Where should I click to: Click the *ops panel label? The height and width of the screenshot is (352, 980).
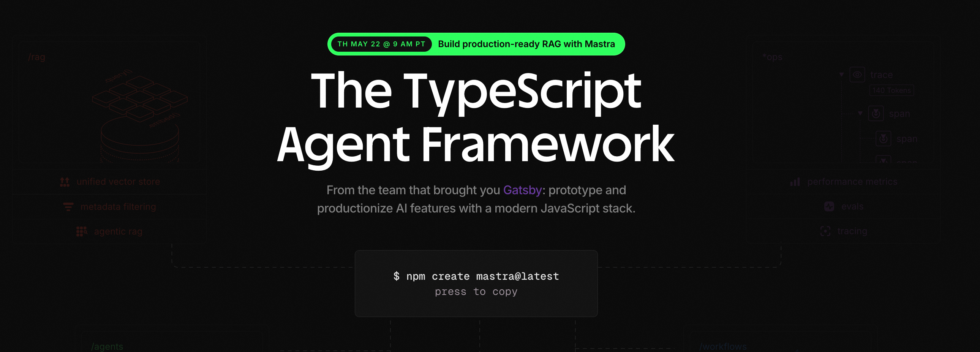pos(772,57)
